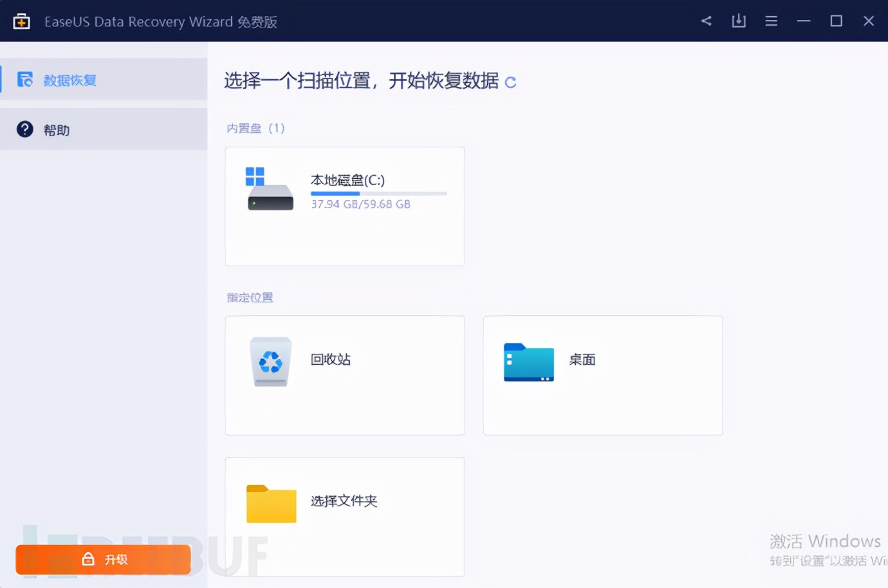This screenshot has width=888, height=588.
Task: Click 选择文件夹 to browse for a folder
Action: [x=344, y=516]
